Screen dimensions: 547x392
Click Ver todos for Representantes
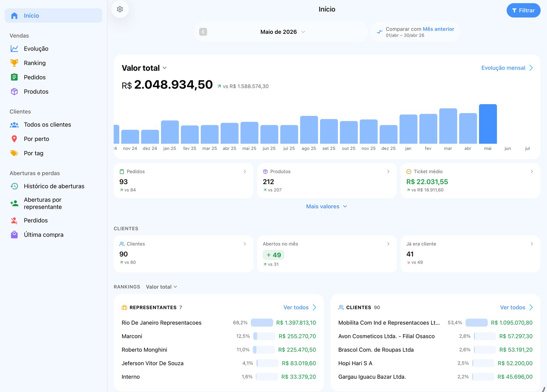(x=300, y=308)
